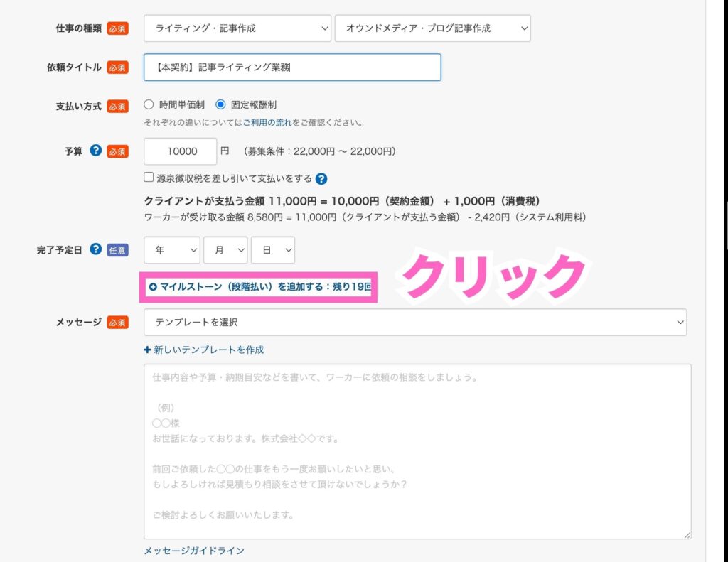Open the メッセージガイドライン link
728x562 pixels.
(194, 551)
